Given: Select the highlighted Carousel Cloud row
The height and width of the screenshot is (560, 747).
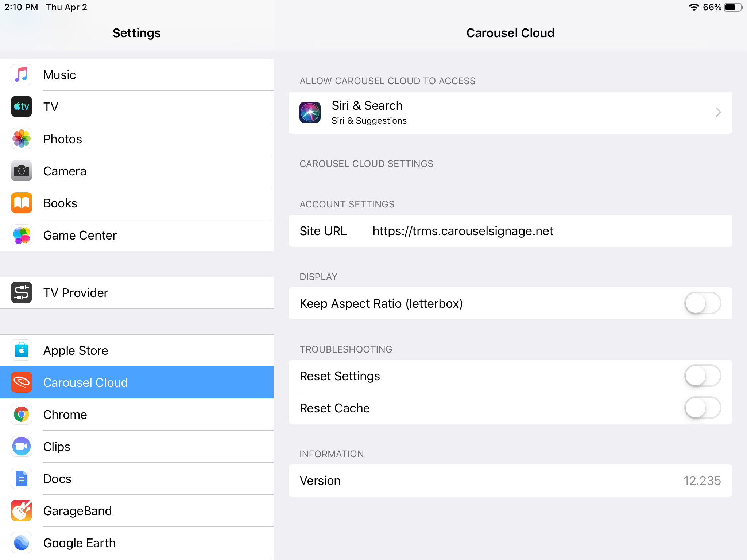Looking at the screenshot, I should click(137, 382).
